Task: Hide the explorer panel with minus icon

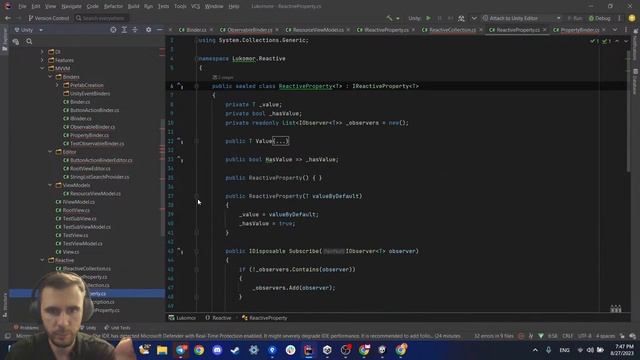Action: pyautogui.click(x=160, y=30)
